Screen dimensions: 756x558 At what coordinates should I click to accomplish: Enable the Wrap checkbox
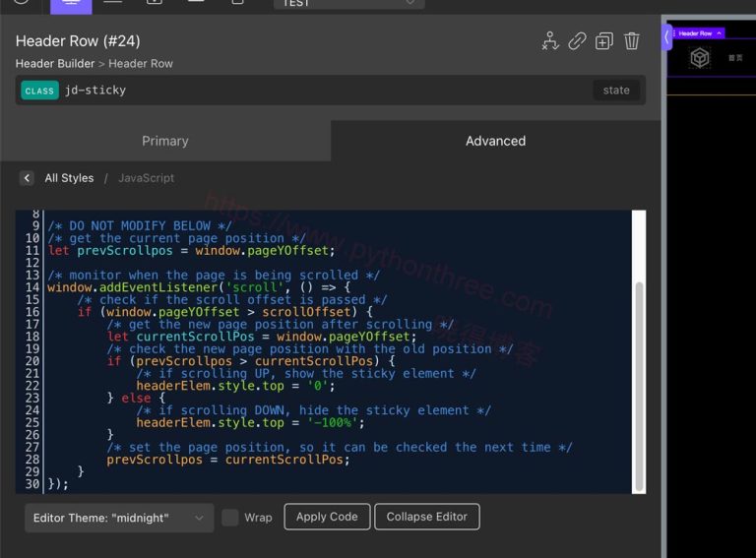point(230,518)
